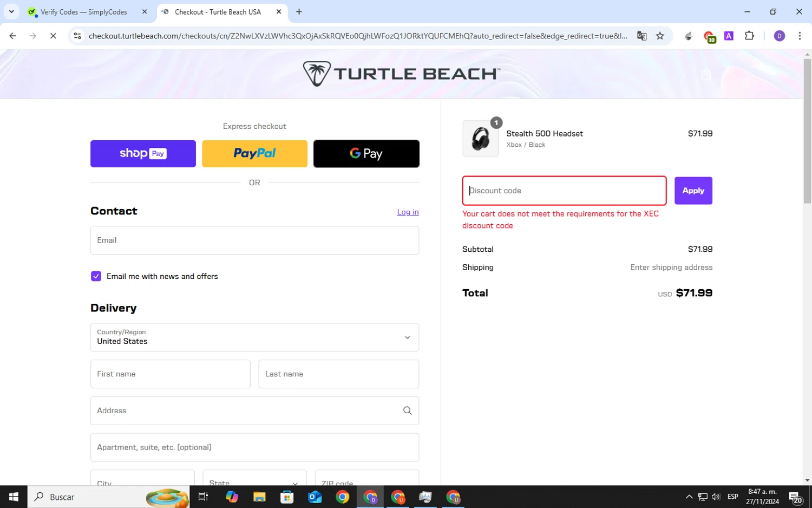Uncheck Email me with news and offers

click(x=96, y=276)
